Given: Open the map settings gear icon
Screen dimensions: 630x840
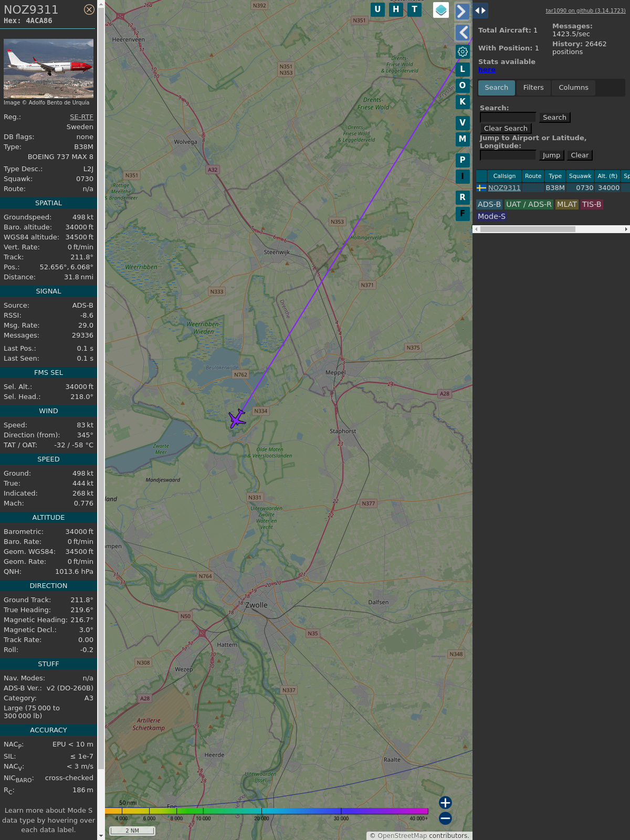Looking at the screenshot, I should click(463, 51).
